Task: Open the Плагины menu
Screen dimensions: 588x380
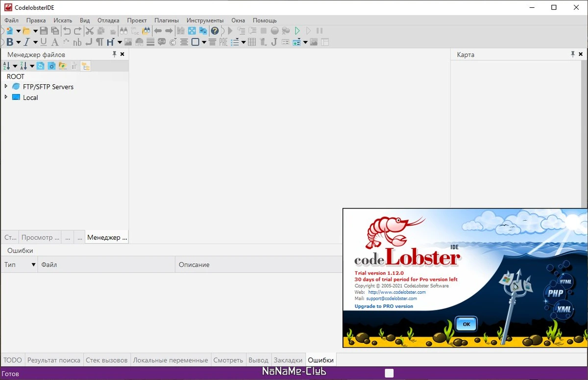Action: (167, 20)
